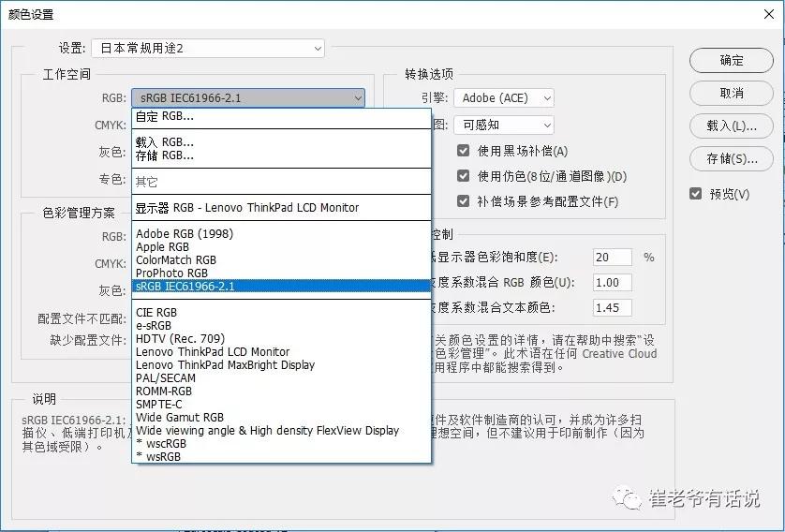Click the saturation percentage field showing 20
The height and width of the screenshot is (532, 785).
pyautogui.click(x=612, y=258)
